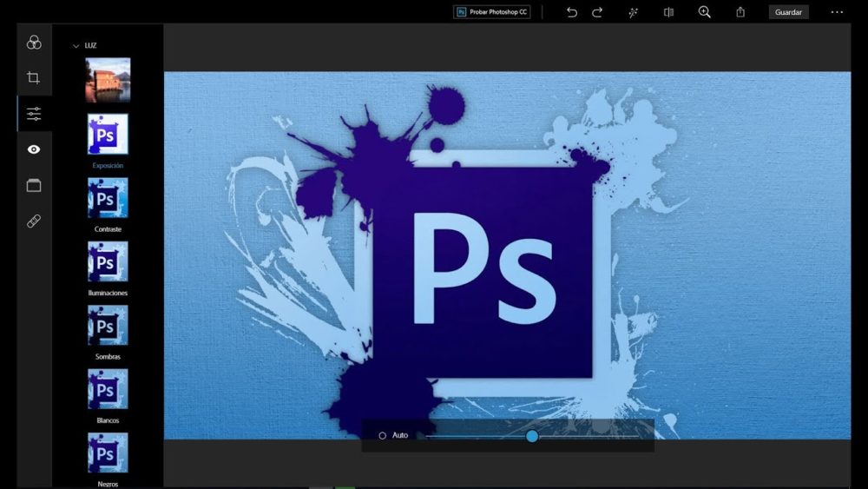Open the Looks filters circles icon
This screenshot has height=489, width=868.
pos(34,42)
